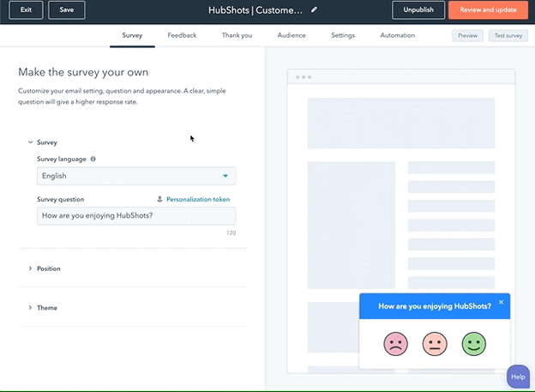This screenshot has width=535, height=392.
Task: Insert a Personalization token
Action: click(193, 199)
